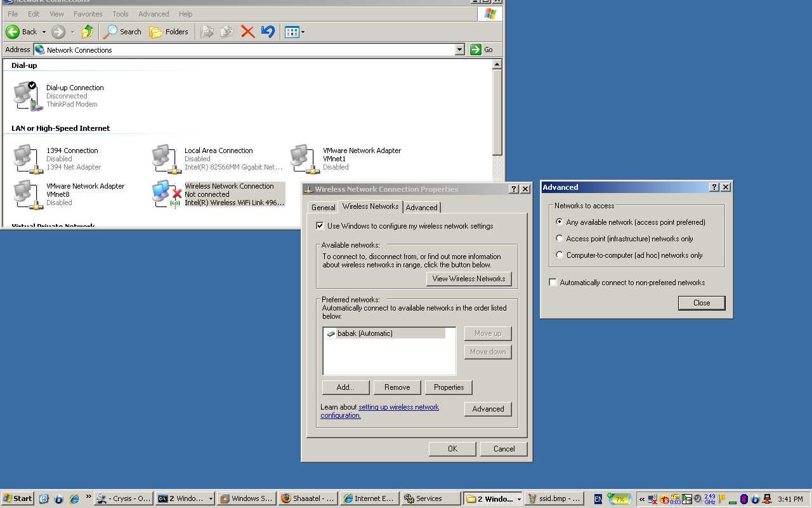Image resolution: width=812 pixels, height=508 pixels.
Task: Open the grouped folder windows taskbar dropdown
Action: [x=519, y=499]
